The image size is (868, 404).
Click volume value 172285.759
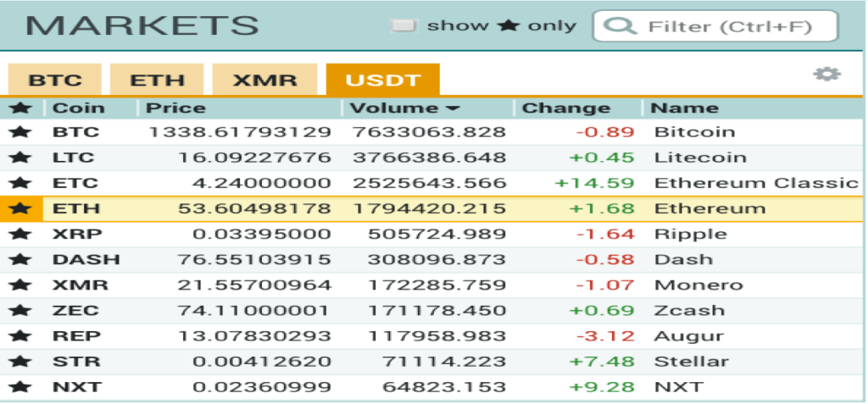(437, 285)
